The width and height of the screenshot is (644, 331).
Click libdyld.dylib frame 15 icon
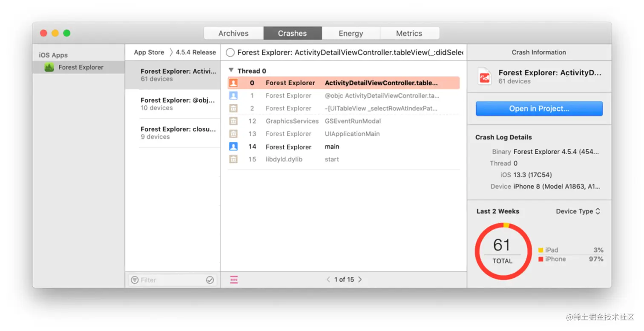[x=233, y=159]
